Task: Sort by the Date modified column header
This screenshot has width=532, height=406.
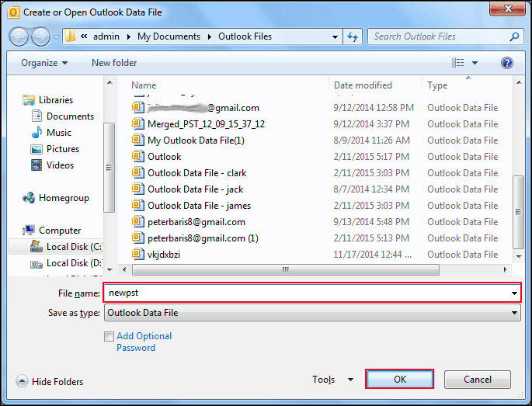Action: tap(363, 85)
